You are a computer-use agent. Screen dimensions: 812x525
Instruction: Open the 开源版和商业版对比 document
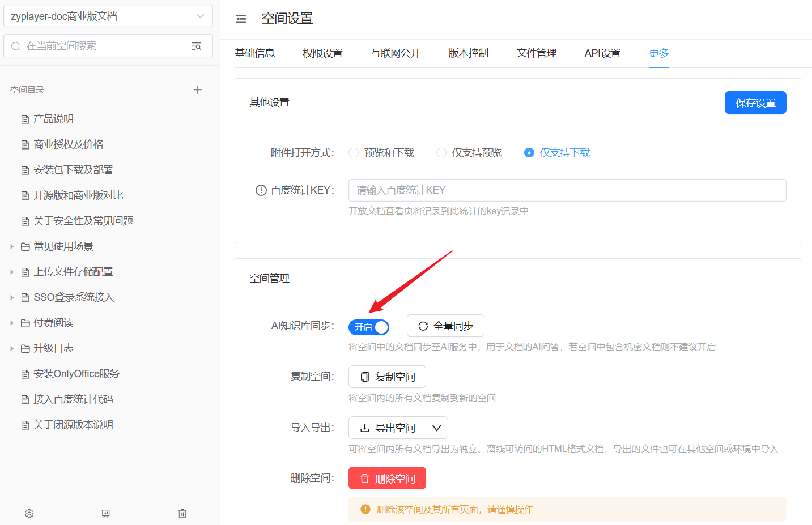point(78,195)
